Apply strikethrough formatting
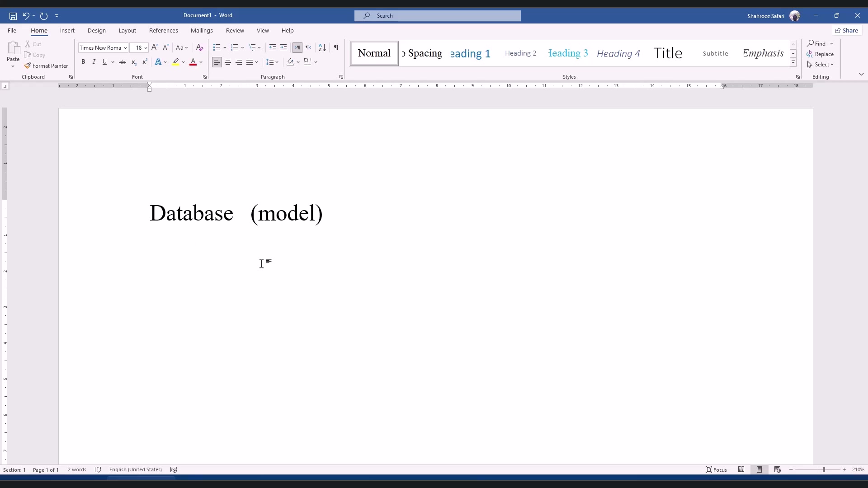Viewport: 868px width, 488px height. [122, 62]
